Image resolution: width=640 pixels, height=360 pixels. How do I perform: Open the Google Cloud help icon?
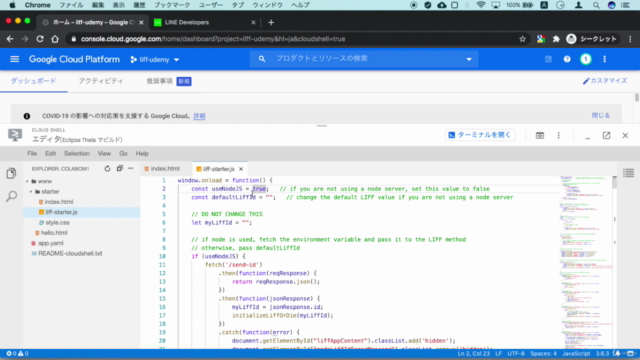pyautogui.click(x=567, y=60)
